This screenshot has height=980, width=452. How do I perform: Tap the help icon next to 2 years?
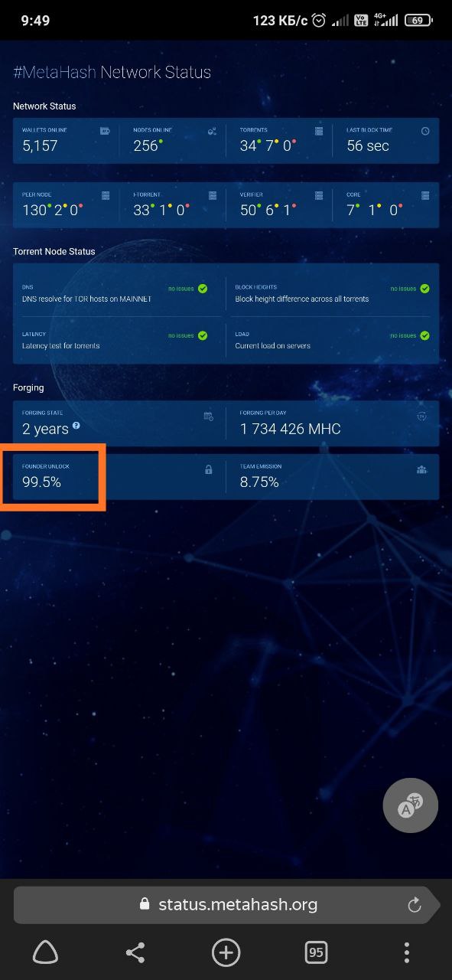pyautogui.click(x=76, y=425)
